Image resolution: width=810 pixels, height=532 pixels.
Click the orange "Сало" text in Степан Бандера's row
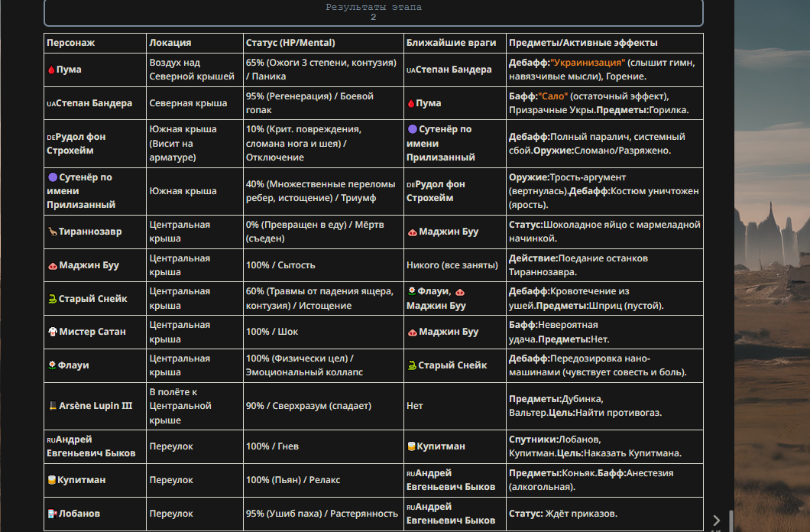click(552, 96)
